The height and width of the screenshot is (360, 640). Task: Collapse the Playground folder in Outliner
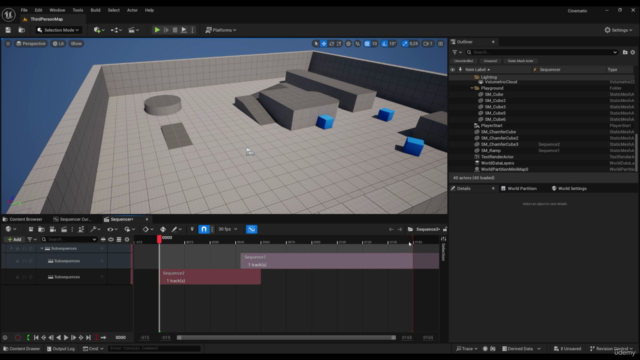[472, 88]
